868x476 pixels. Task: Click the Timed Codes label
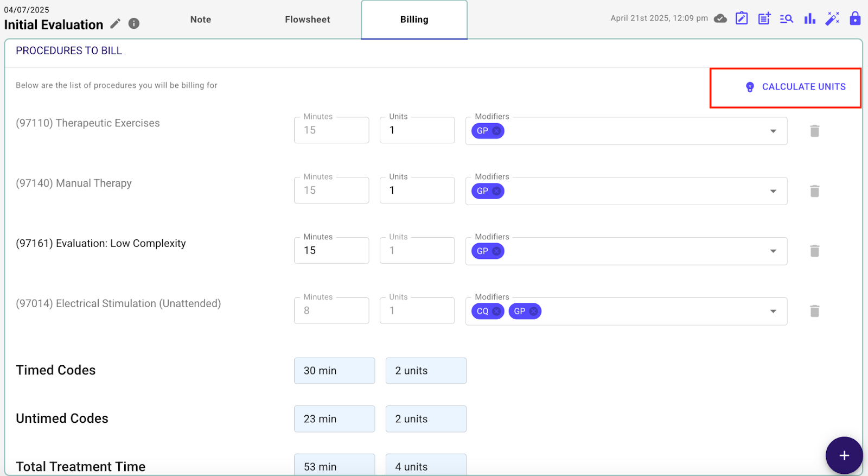tap(56, 370)
